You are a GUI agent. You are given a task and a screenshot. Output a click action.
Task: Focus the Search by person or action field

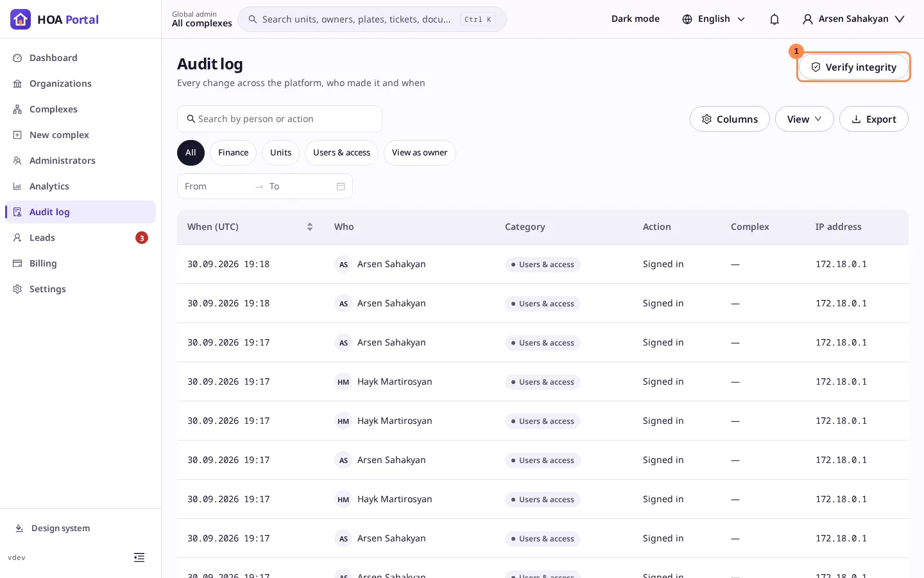[280, 119]
